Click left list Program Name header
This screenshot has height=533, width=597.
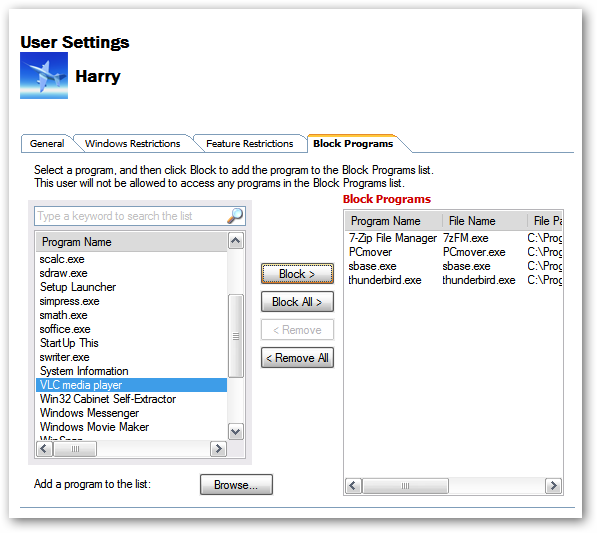coord(131,242)
